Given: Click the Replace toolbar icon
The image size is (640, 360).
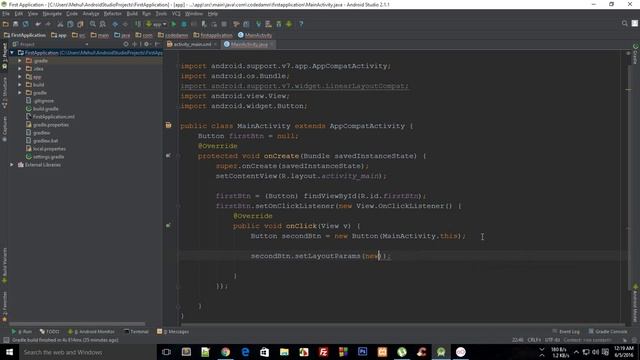Looking at the screenshot, I should (103, 24).
